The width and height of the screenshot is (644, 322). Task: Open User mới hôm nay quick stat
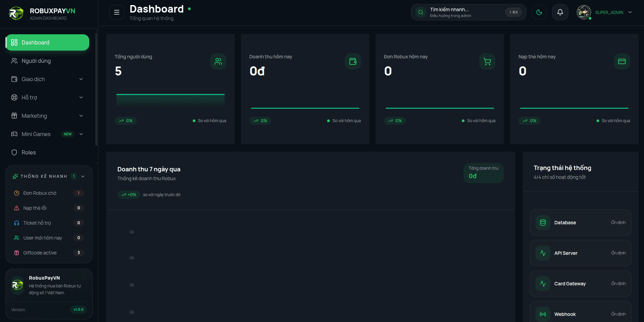pos(49,238)
